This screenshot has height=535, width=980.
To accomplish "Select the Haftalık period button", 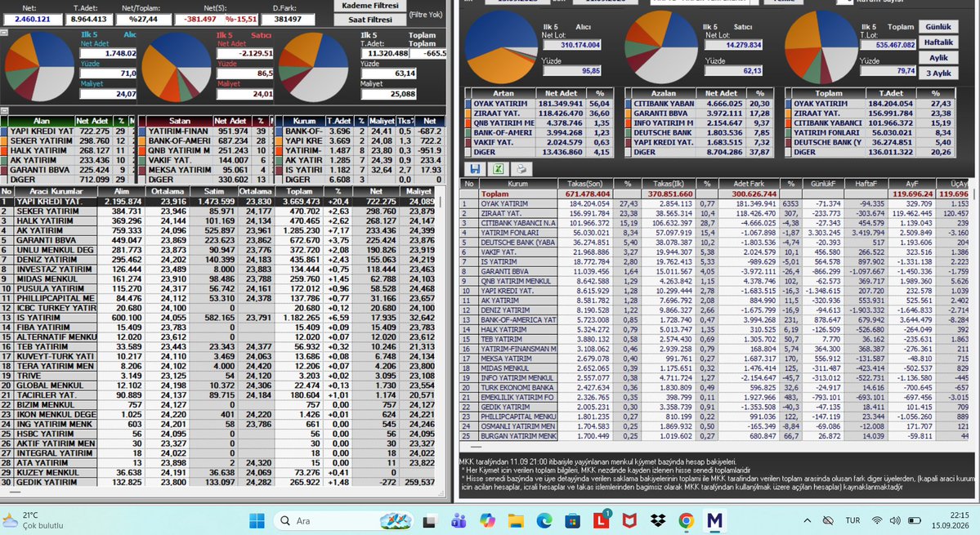I will tap(938, 42).
